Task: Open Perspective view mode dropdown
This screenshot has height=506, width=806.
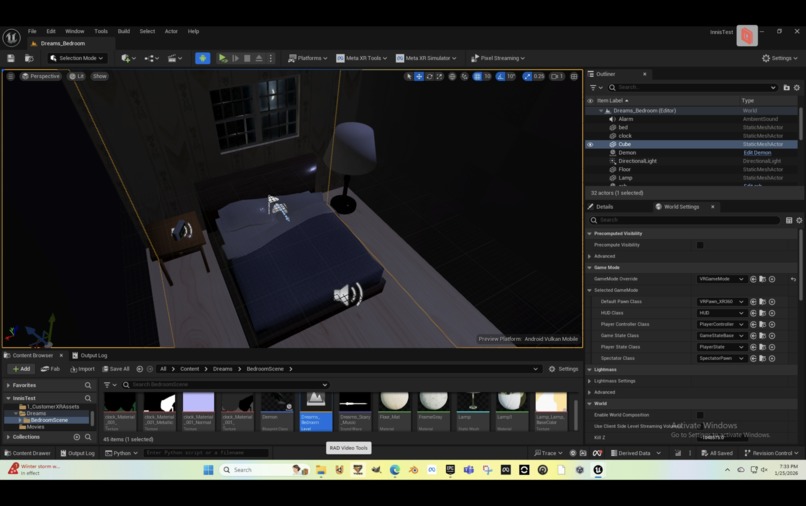Action: (x=41, y=76)
